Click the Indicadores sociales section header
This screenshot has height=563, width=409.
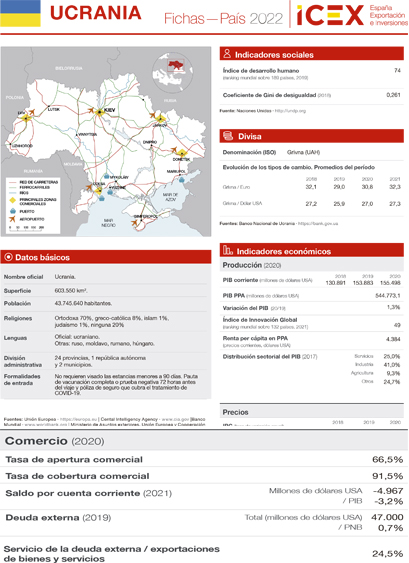click(312, 54)
